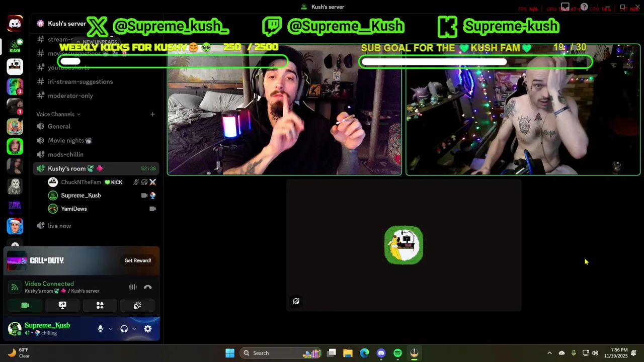Join the General voice channel

coord(59,126)
